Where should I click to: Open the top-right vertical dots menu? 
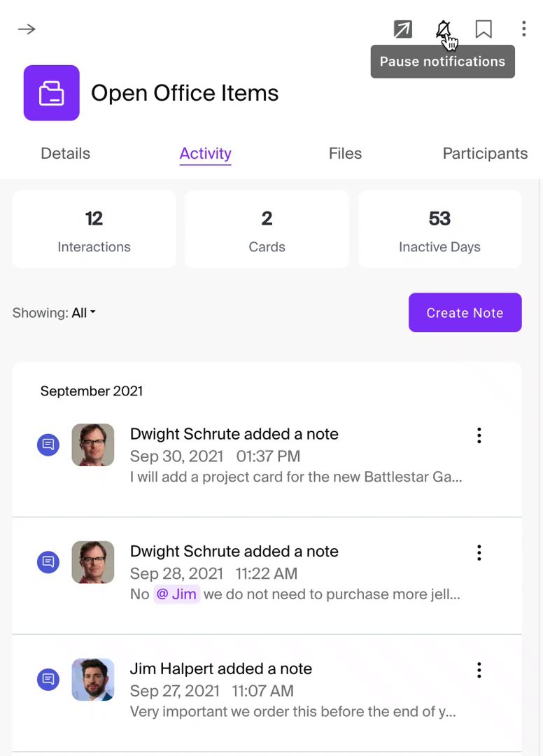click(523, 29)
